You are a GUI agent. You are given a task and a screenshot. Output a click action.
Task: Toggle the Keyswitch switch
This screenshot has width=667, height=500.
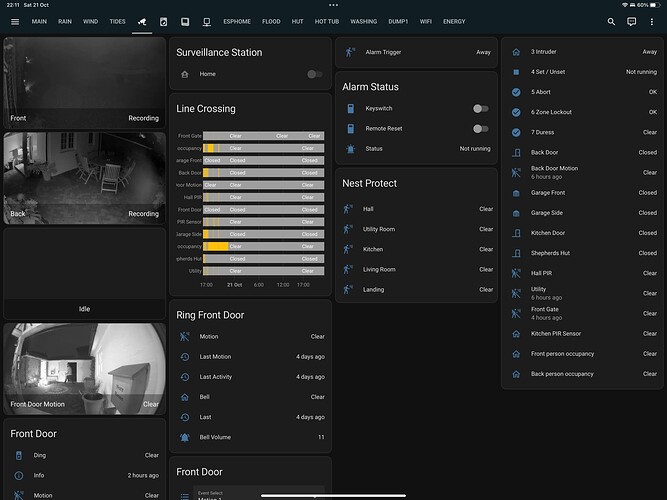click(480, 108)
